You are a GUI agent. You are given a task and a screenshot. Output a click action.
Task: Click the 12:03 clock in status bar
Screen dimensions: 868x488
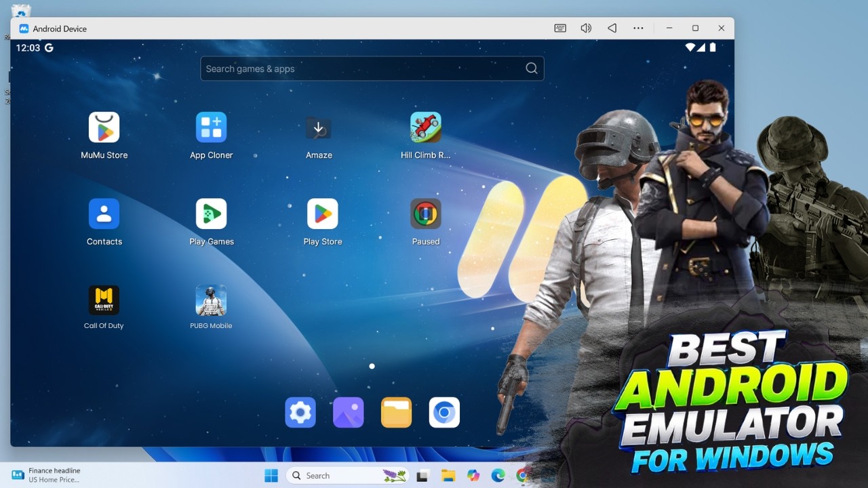click(x=28, y=47)
